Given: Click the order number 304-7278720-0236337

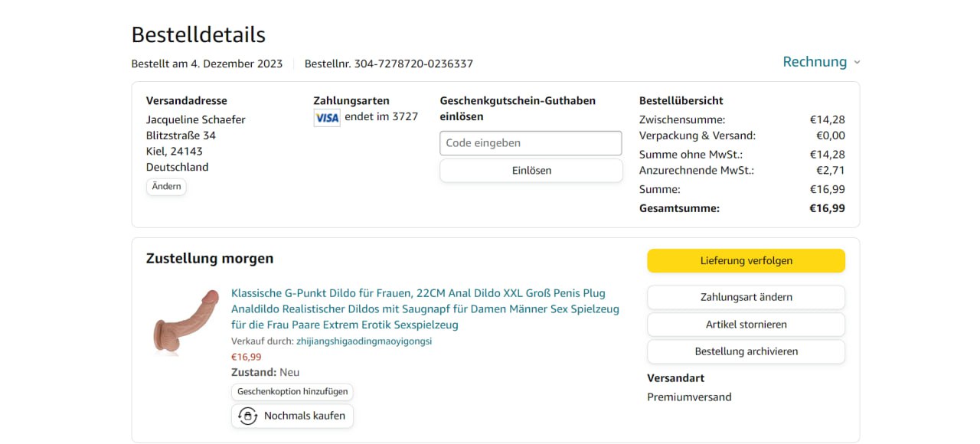Looking at the screenshot, I should [x=413, y=64].
